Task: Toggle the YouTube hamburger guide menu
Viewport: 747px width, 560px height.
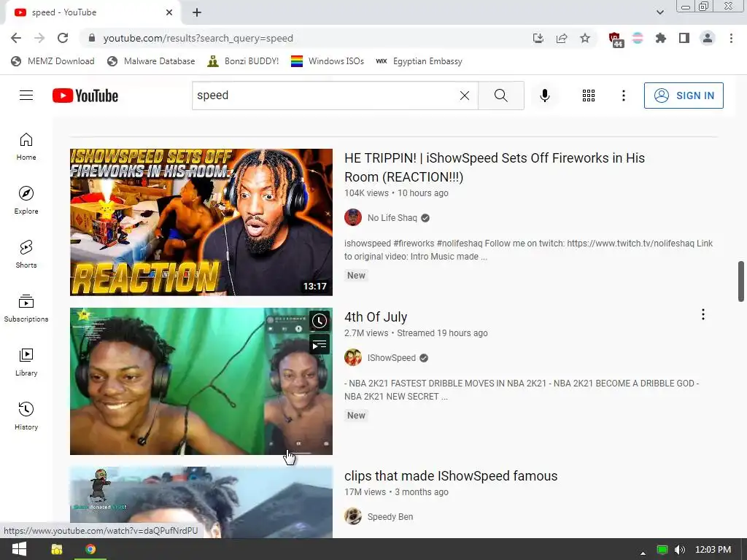Action: pyautogui.click(x=26, y=96)
